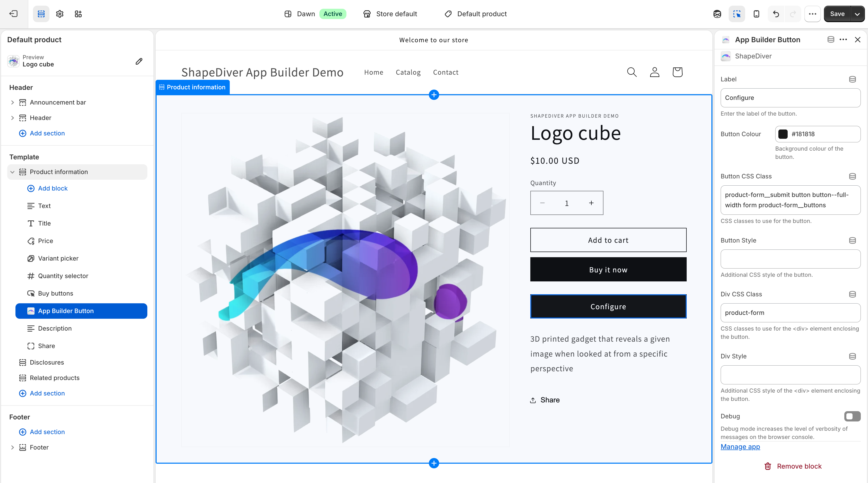
Task: Go to the Home menu link
Action: [x=374, y=72]
